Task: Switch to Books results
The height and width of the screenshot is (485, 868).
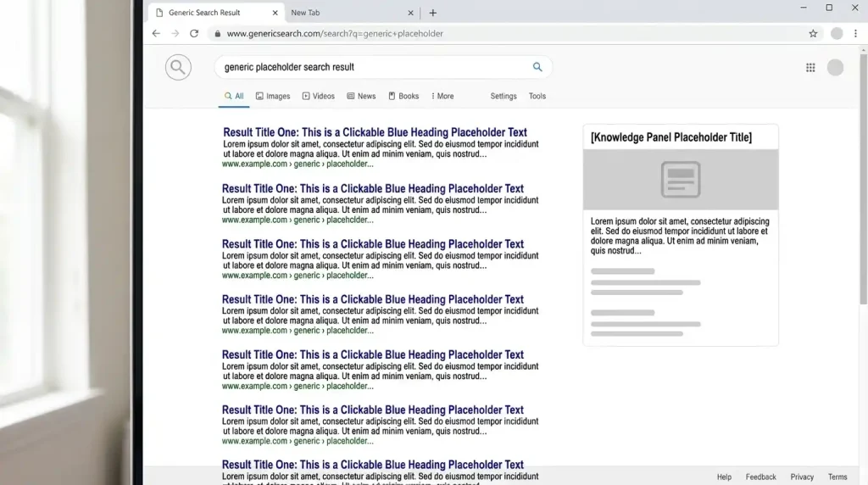Action: click(x=403, y=97)
